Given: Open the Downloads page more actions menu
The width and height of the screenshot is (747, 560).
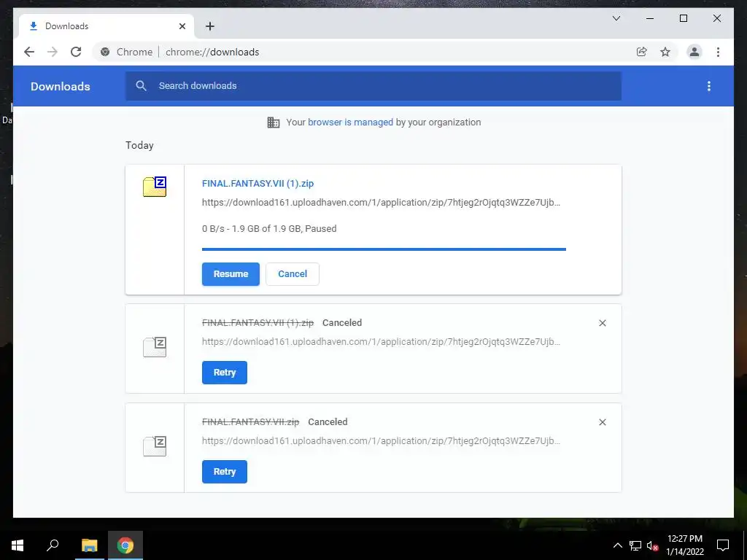Looking at the screenshot, I should [x=709, y=86].
